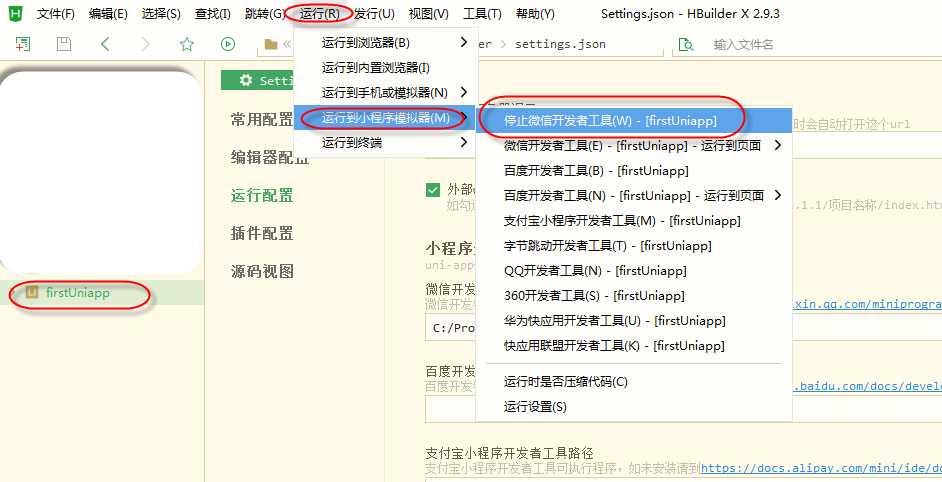This screenshot has height=482, width=942.
Task: Select 字节跳动开发者工具(T) - [firstUniapp]
Action: tap(634, 246)
